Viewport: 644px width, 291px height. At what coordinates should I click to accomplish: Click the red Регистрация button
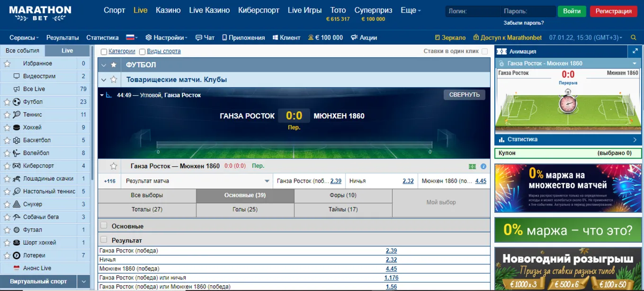pos(614,11)
